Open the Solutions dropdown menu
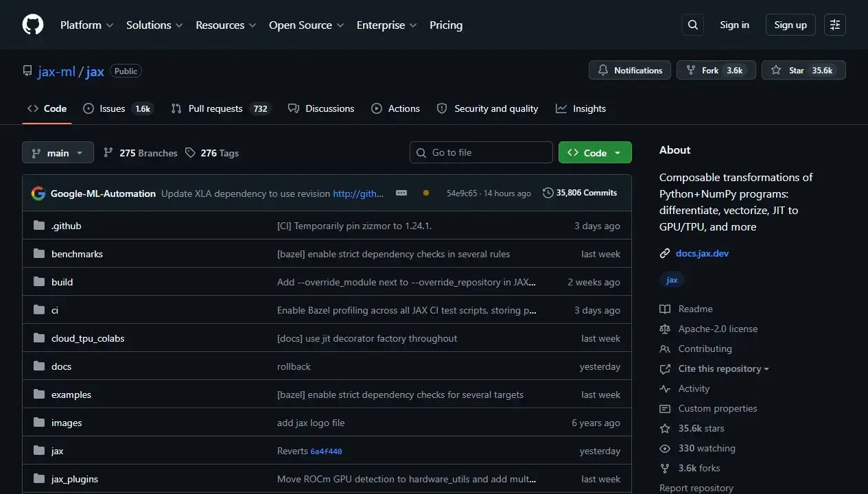Viewport: 868px width, 494px height. [x=154, y=25]
